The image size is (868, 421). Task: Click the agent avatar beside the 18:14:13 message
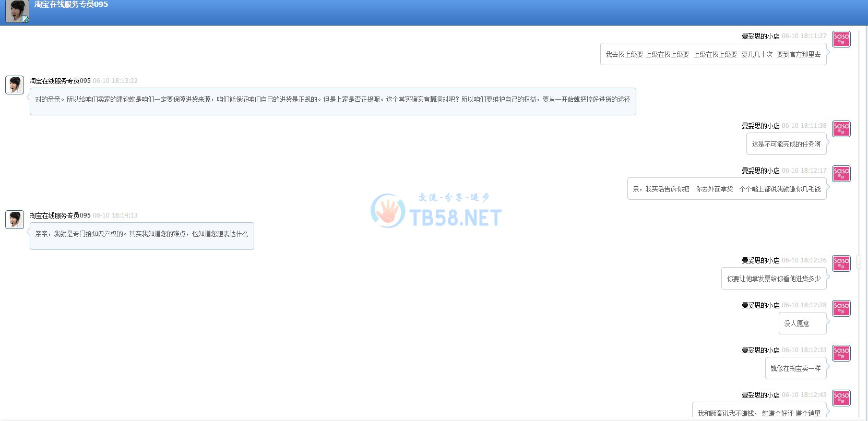[15, 220]
